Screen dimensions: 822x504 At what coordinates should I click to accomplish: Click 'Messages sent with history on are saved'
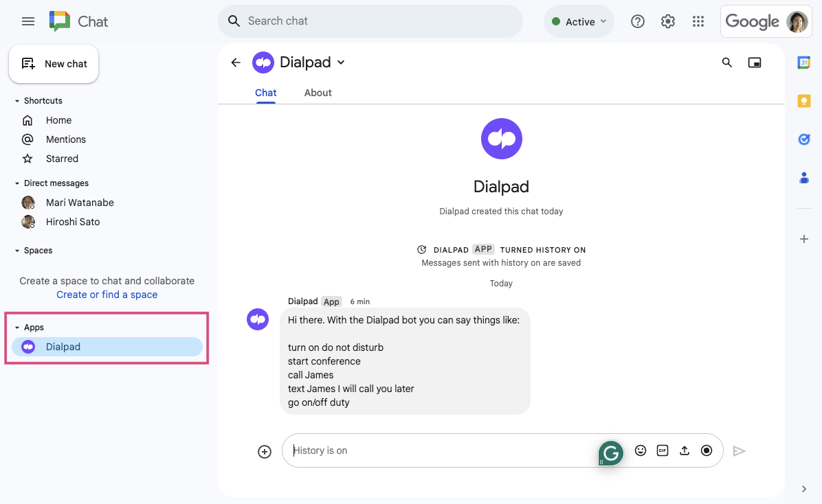501,263
